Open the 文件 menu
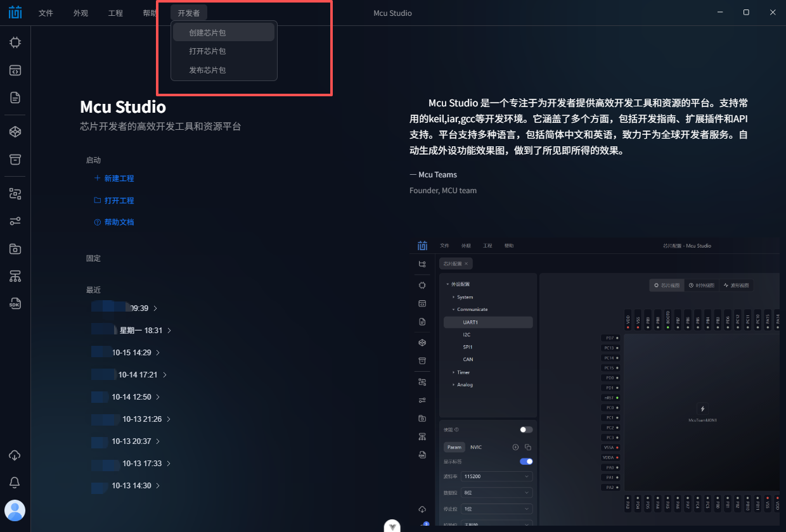The width and height of the screenshot is (786, 532). (x=46, y=13)
